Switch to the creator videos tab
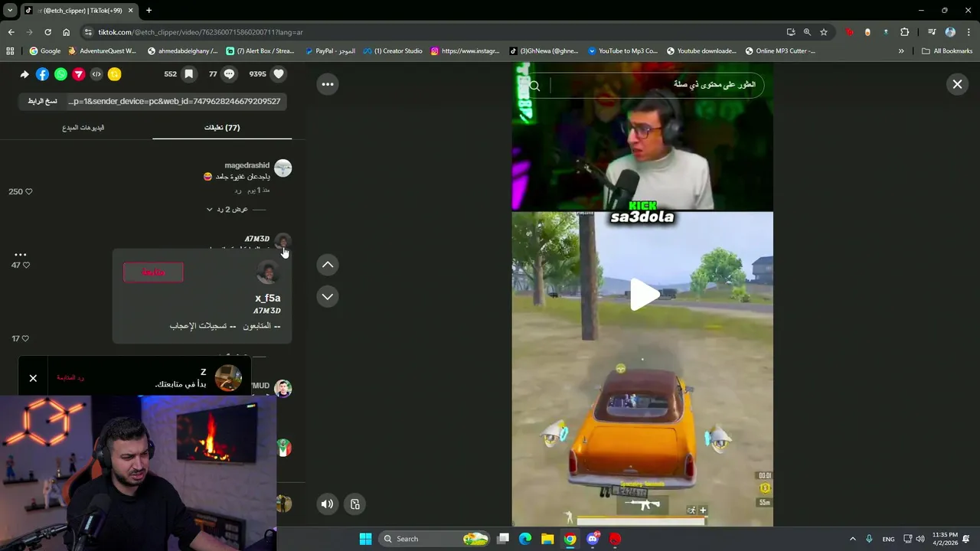The height and width of the screenshot is (551, 980). click(83, 127)
